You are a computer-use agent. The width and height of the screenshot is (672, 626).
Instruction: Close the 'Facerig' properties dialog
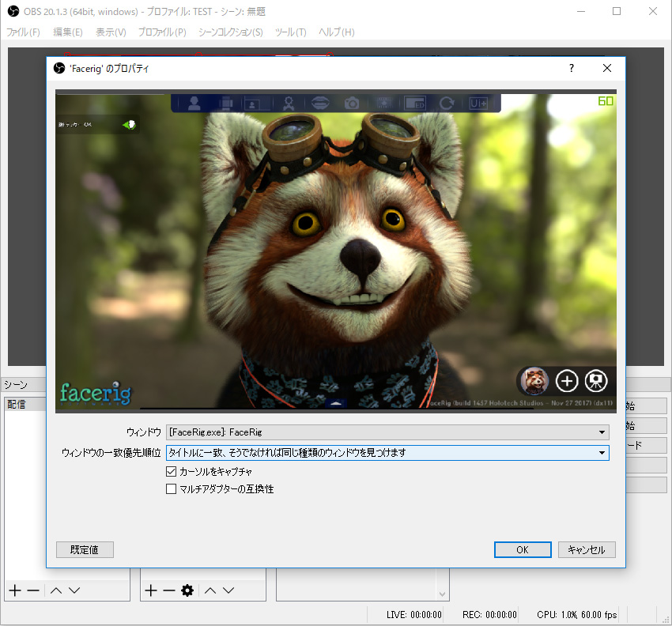[x=607, y=68]
